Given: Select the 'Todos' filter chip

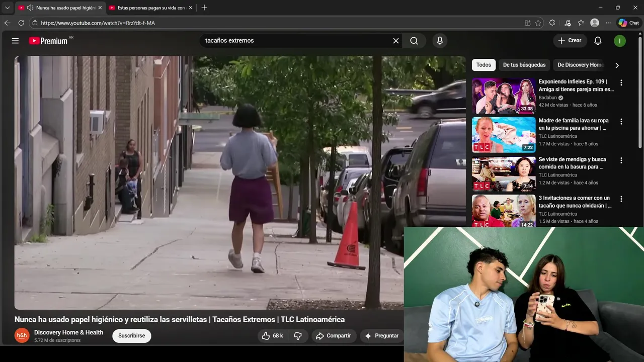Looking at the screenshot, I should 484,65.
